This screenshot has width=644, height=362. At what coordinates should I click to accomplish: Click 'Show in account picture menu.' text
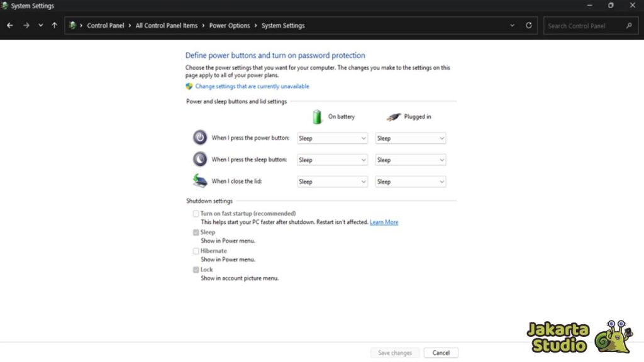click(x=240, y=278)
